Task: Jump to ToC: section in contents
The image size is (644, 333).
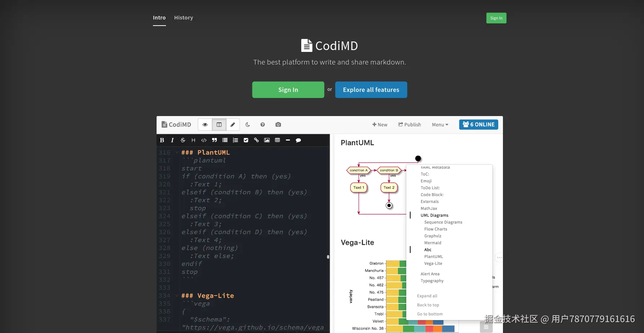Action: [x=425, y=174]
